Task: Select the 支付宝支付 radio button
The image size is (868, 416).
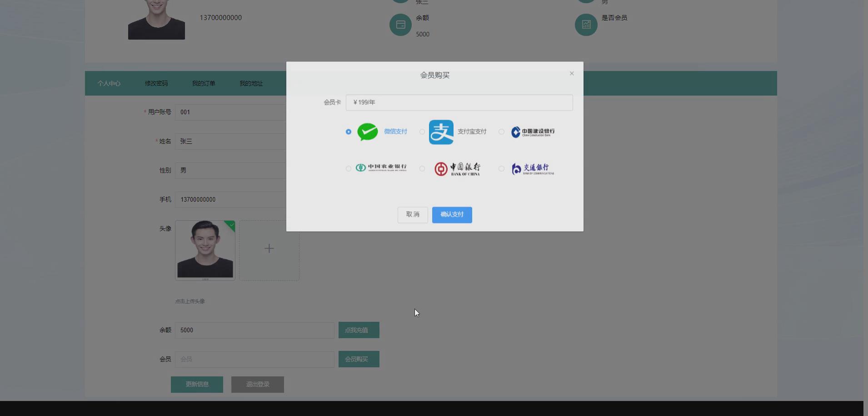Action: click(422, 132)
